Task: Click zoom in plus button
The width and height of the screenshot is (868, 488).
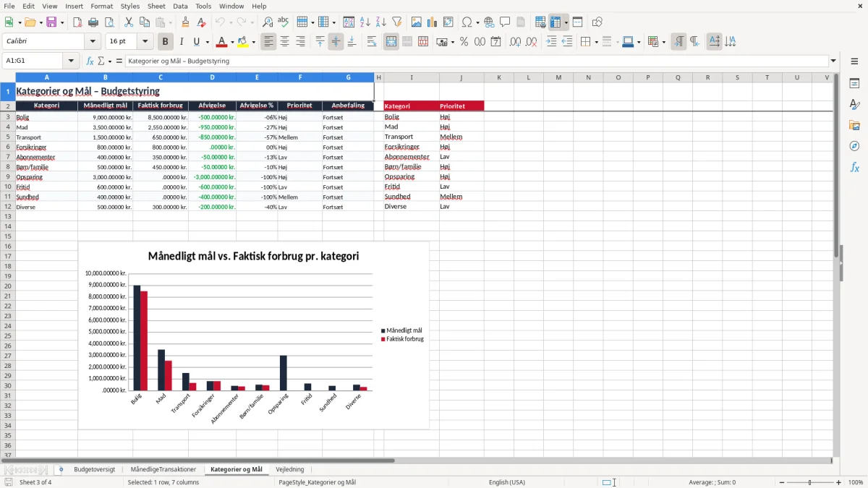Action: [839, 482]
